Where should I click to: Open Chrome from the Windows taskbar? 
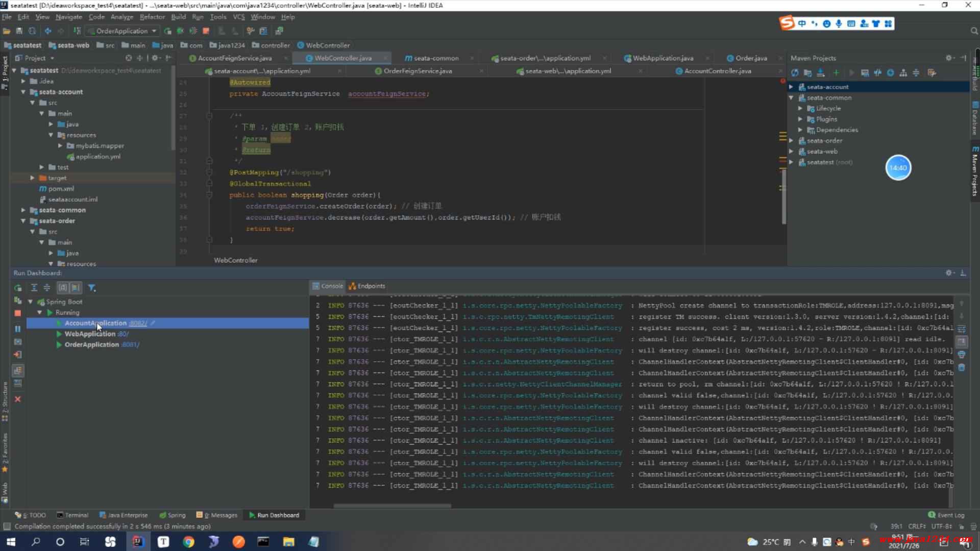[188, 542]
